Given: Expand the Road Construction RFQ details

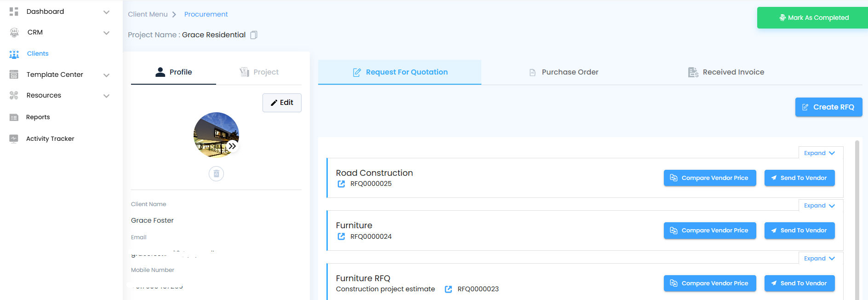Looking at the screenshot, I should [x=819, y=153].
